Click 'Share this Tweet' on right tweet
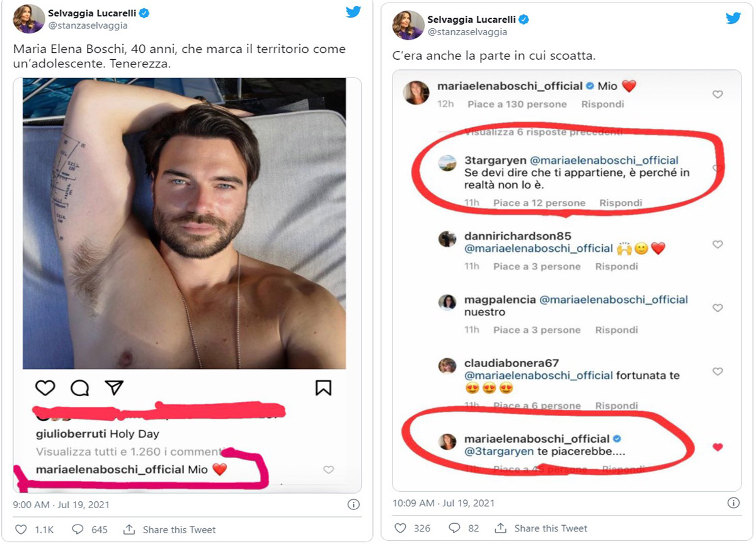Viewport: 756px width, 544px height. [550, 528]
